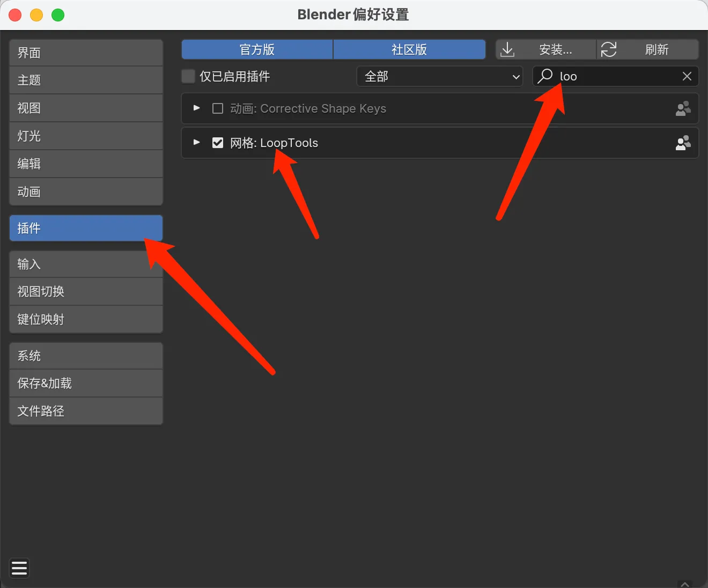Open the 输入 section
Image resolution: width=708 pixels, height=588 pixels.
click(x=86, y=264)
